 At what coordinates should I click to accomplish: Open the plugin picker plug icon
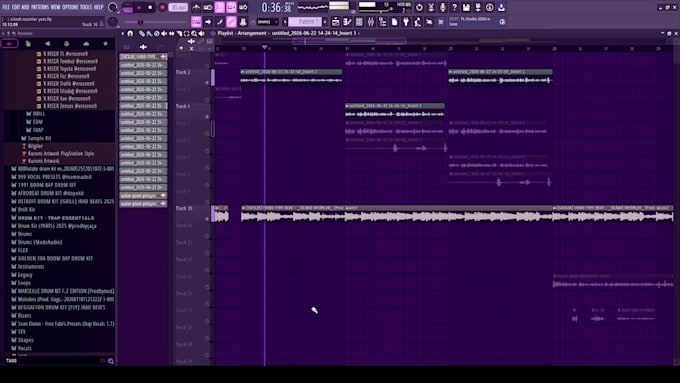point(406,22)
